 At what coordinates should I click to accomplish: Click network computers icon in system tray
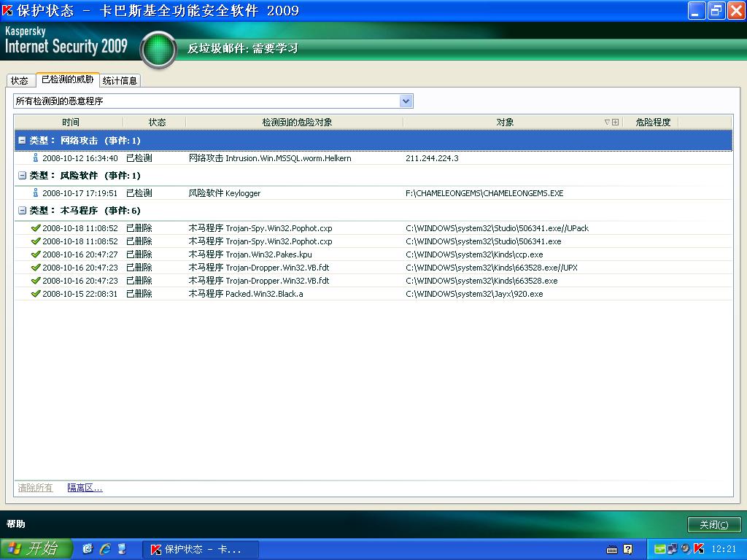[x=673, y=549]
